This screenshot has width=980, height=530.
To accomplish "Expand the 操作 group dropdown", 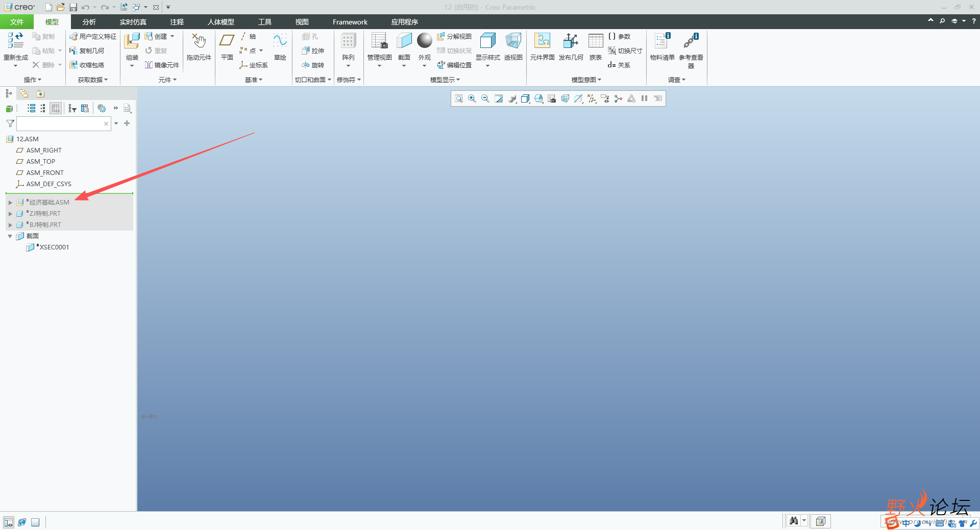I will (x=33, y=80).
